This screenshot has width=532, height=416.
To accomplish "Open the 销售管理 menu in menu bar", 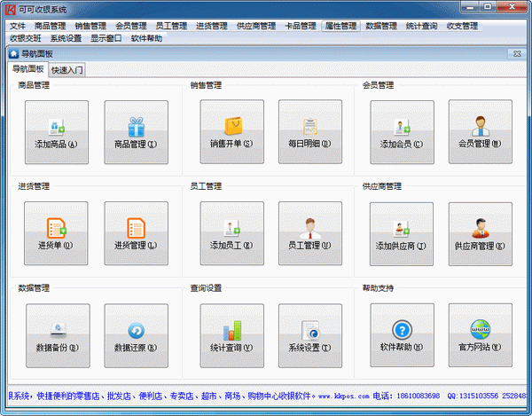I will [90, 27].
